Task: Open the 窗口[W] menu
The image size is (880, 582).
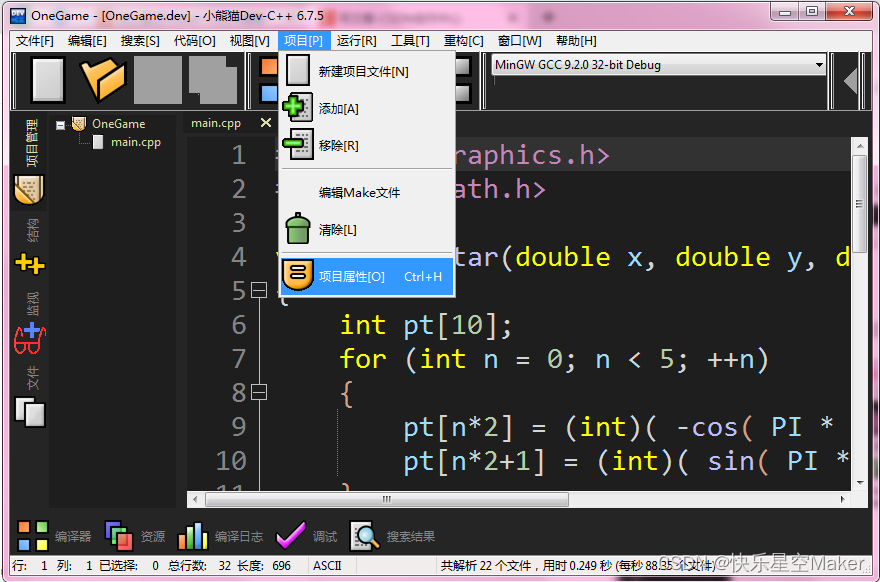Action: point(520,41)
